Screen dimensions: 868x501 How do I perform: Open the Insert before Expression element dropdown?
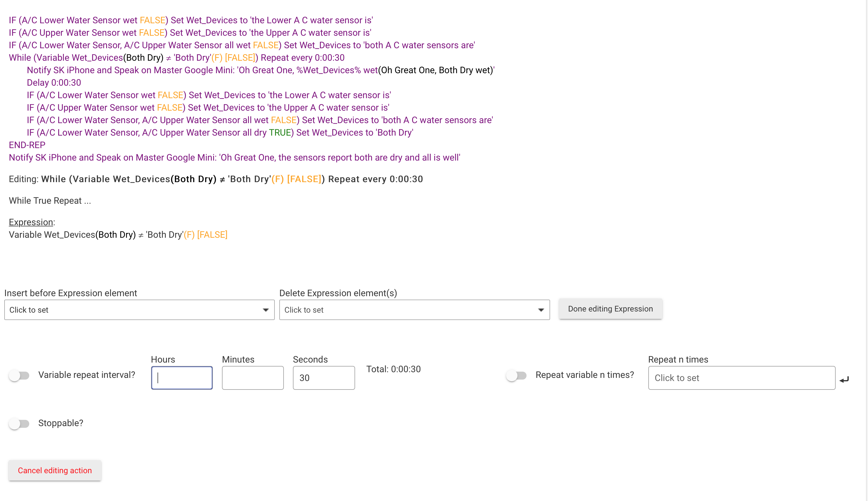(x=139, y=310)
